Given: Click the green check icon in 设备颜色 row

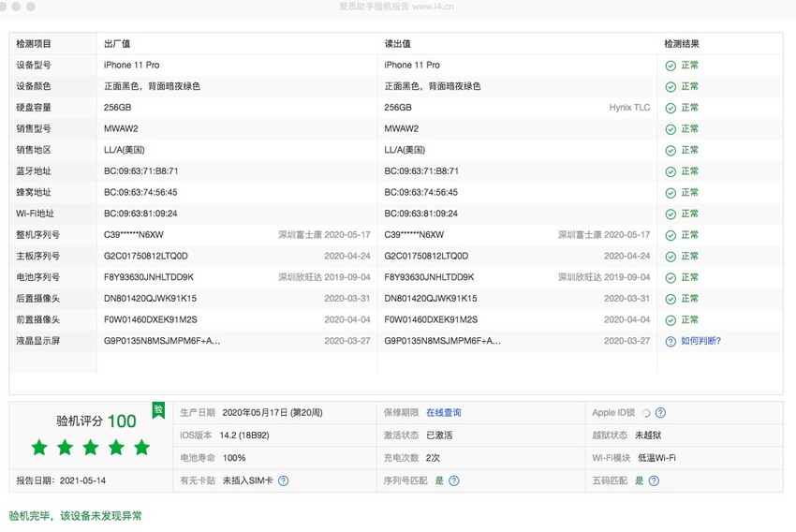Looking at the screenshot, I should point(671,87).
